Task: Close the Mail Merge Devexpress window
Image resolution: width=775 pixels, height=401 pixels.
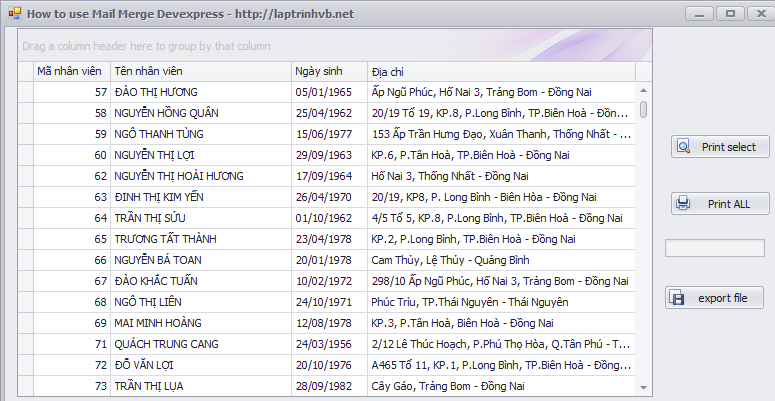Action: [761, 14]
